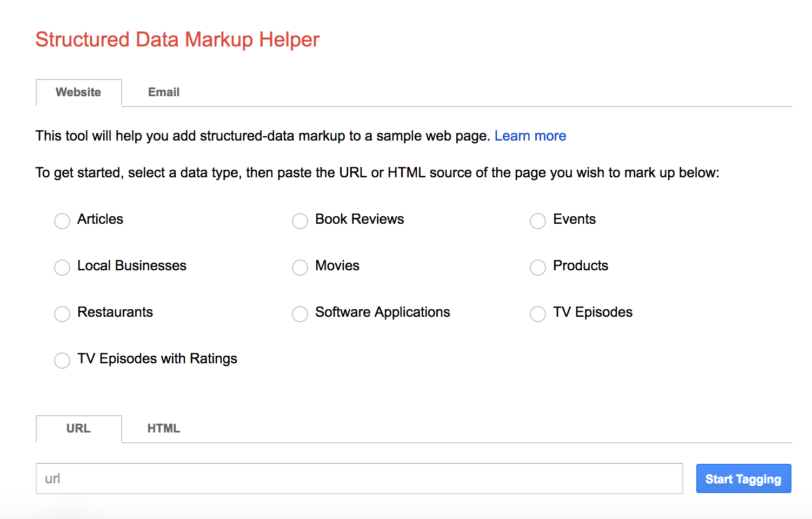This screenshot has height=519, width=812.
Task: Select the Movies radio button
Action: click(300, 267)
